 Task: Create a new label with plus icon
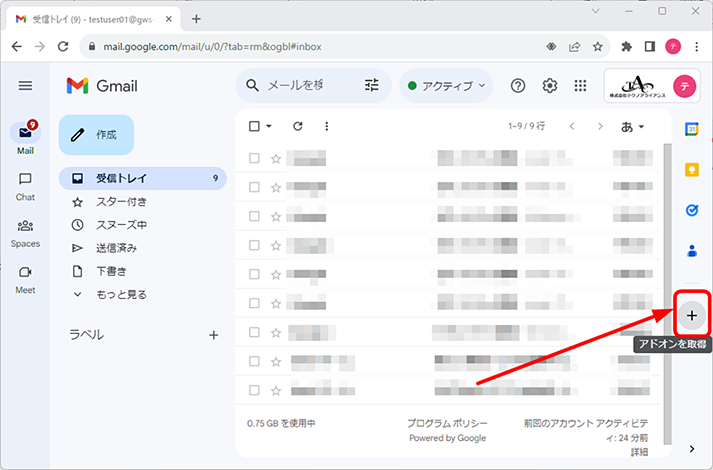[214, 335]
